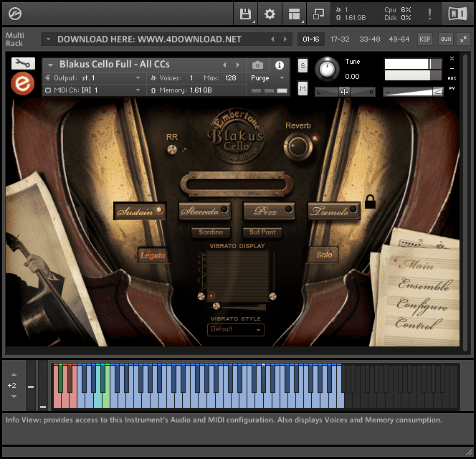
Task: Open the Output st. 1 dropdown
Action: pos(95,78)
